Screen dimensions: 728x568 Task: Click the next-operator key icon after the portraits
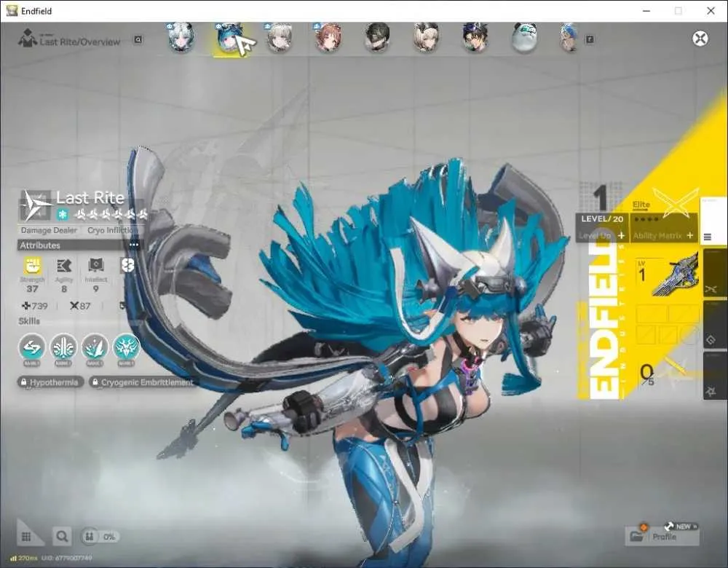coord(590,39)
